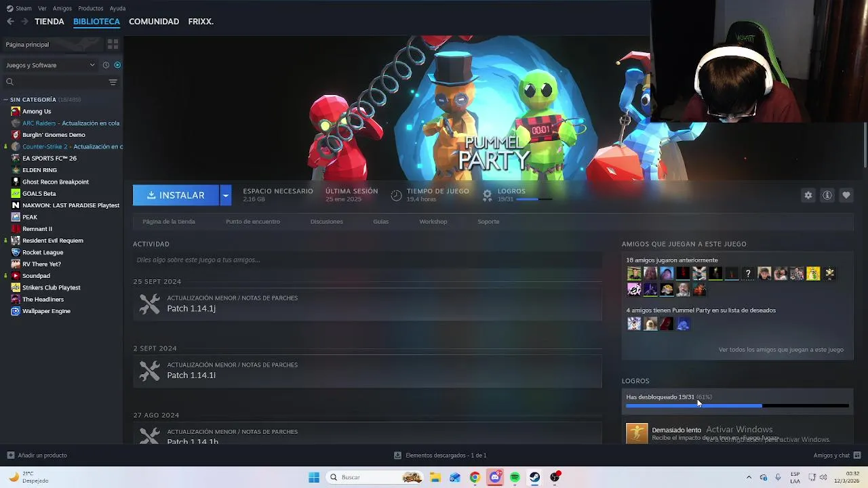Screen dimensions: 868x488
Task: Go forward with the right arrow
Action: pos(24,22)
